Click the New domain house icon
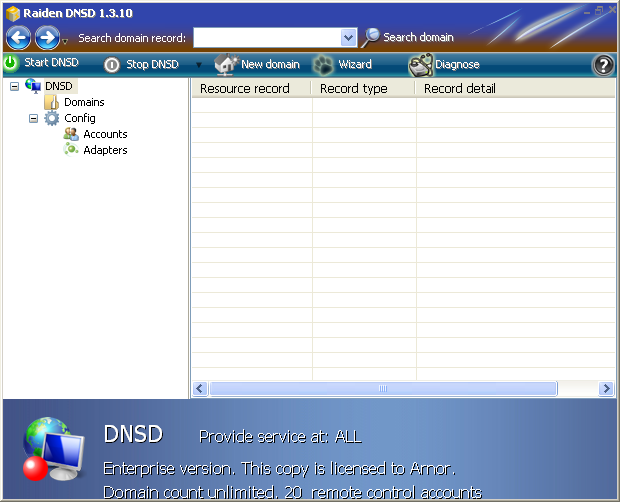Viewport: 620px width, 502px height. [x=226, y=64]
